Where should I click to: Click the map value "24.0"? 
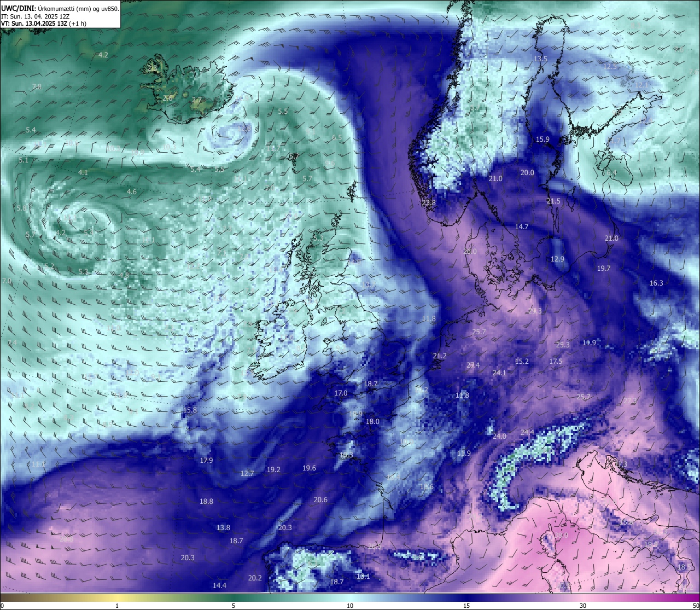tap(499, 436)
